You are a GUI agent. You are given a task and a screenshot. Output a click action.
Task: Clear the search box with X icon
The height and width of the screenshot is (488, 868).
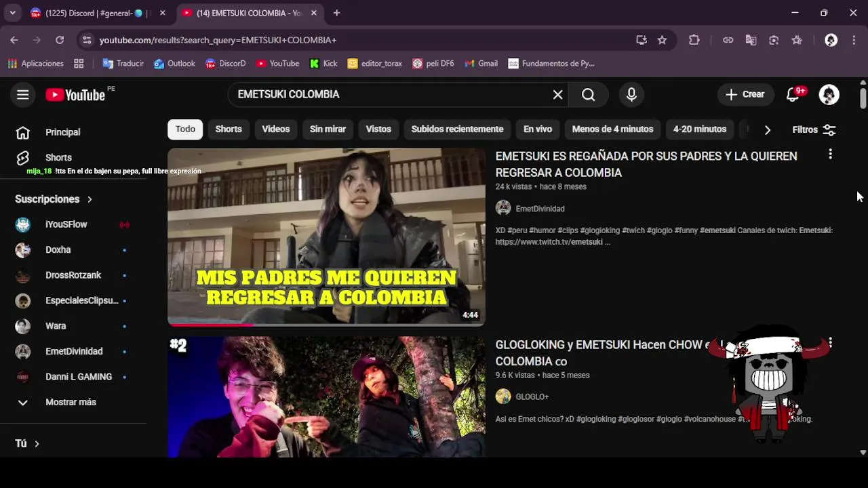(x=557, y=95)
